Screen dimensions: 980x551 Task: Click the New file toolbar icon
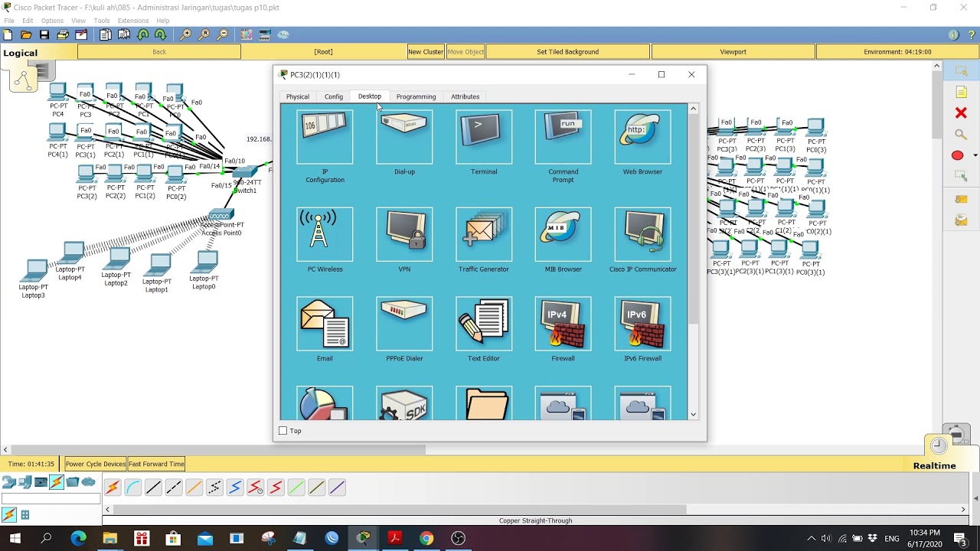click(x=8, y=34)
